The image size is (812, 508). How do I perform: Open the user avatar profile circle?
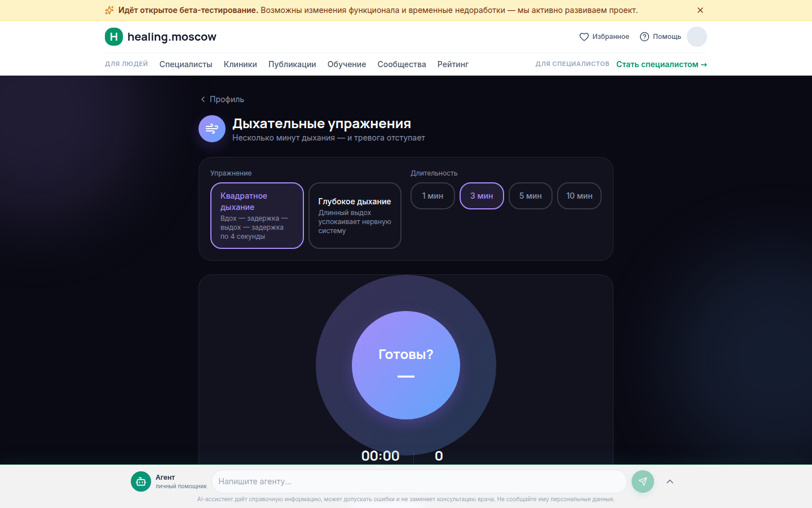tap(697, 37)
